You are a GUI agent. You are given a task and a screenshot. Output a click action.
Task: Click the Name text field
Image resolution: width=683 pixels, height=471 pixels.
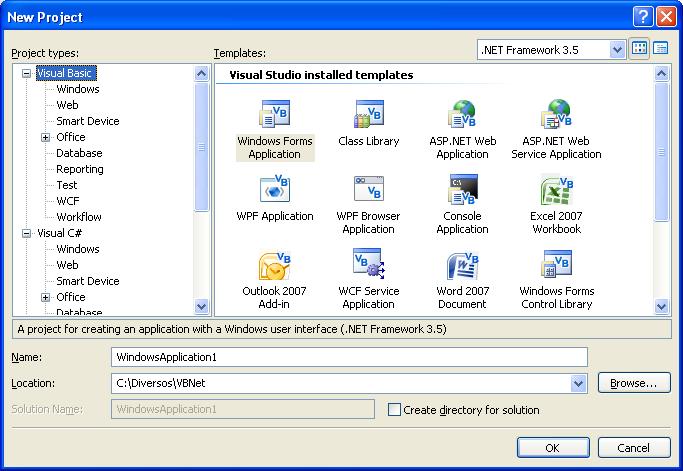(349, 357)
